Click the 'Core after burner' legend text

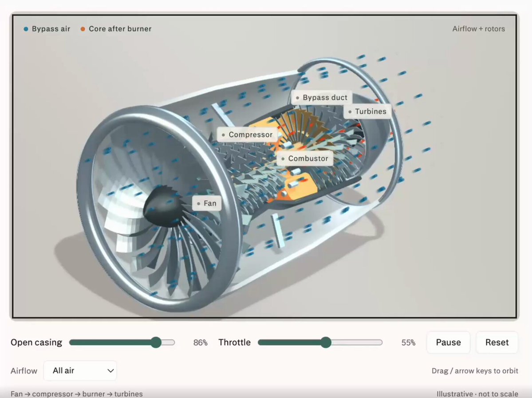point(120,29)
